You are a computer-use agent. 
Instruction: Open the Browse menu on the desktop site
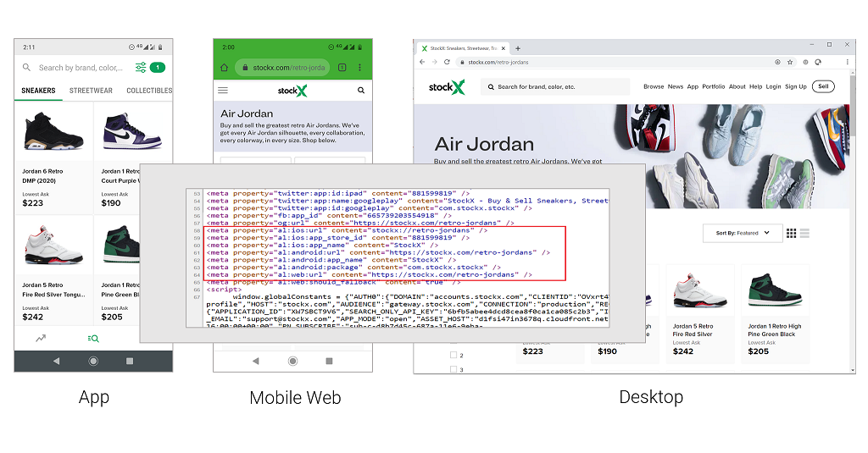(654, 87)
